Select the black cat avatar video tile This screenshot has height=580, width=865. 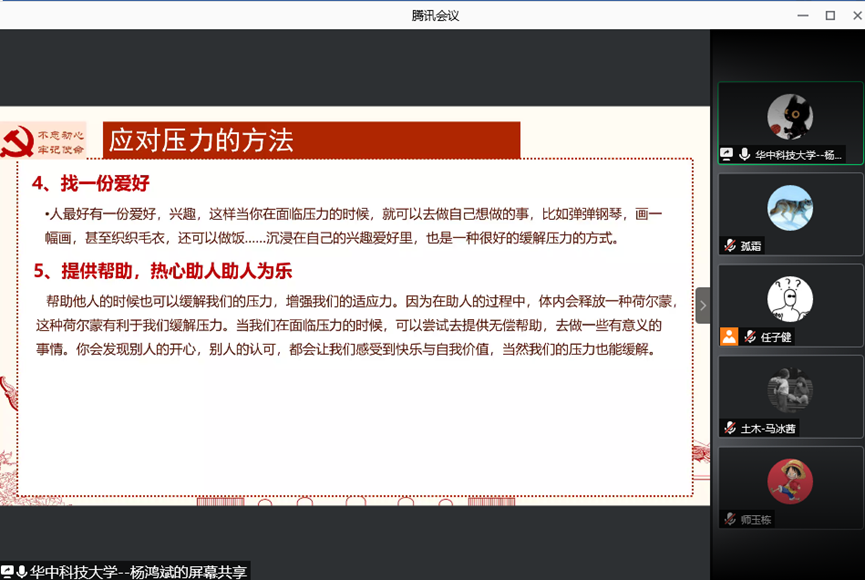[x=789, y=116]
